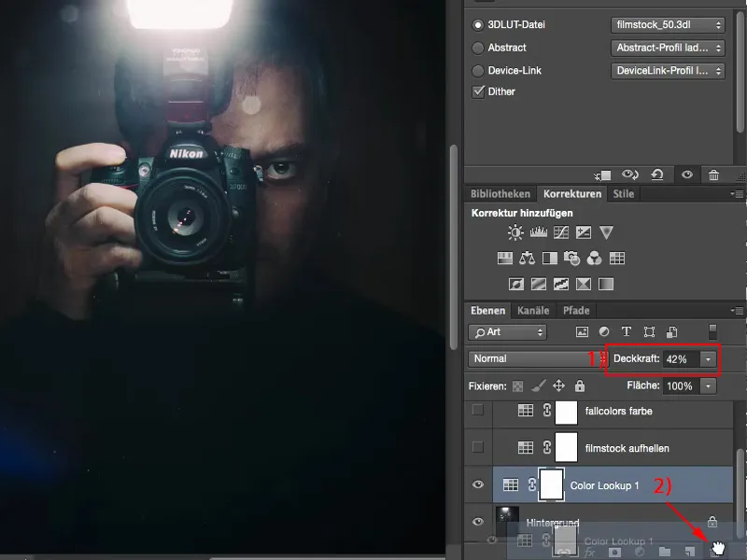Select the fallcolors farbe layer mask thumbnail
Screen dimensions: 747x560
pyautogui.click(x=566, y=411)
